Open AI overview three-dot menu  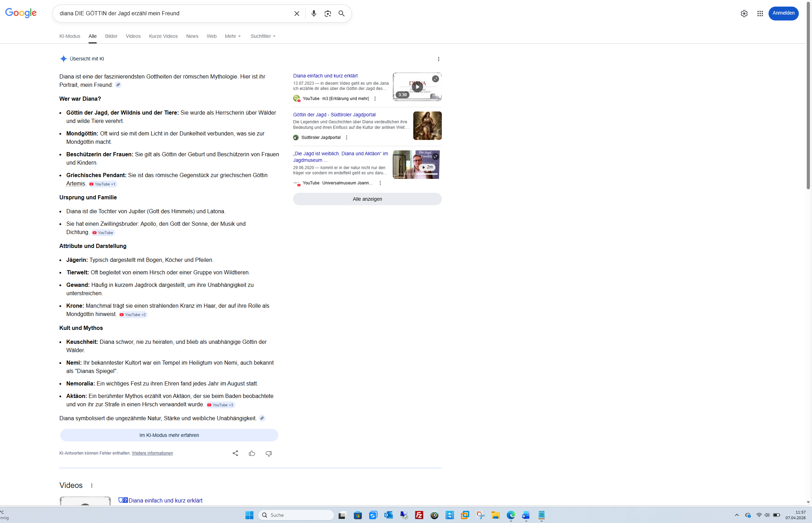(438, 59)
